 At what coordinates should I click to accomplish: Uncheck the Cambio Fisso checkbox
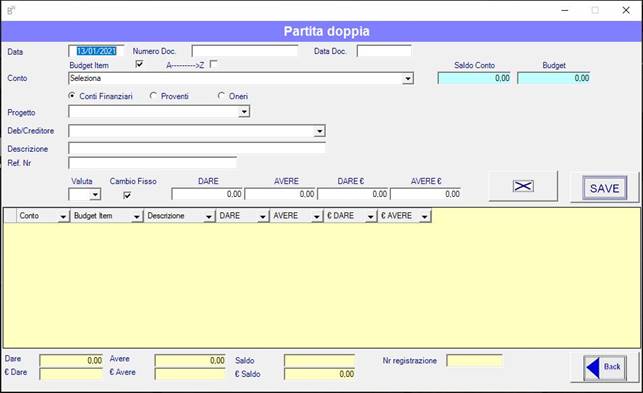(127, 195)
